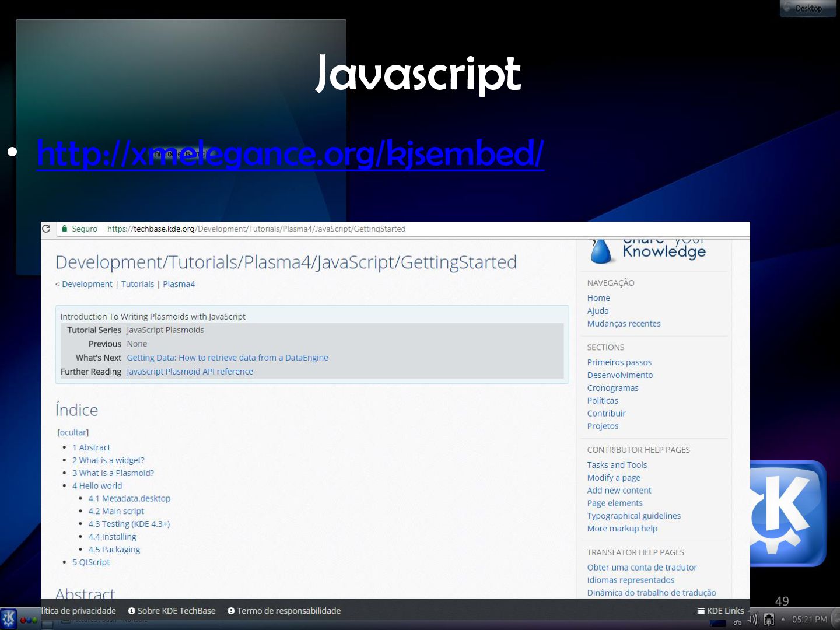840x630 pixels.
Task: Open the Plasma4 breadcrumb link
Action: 178,284
